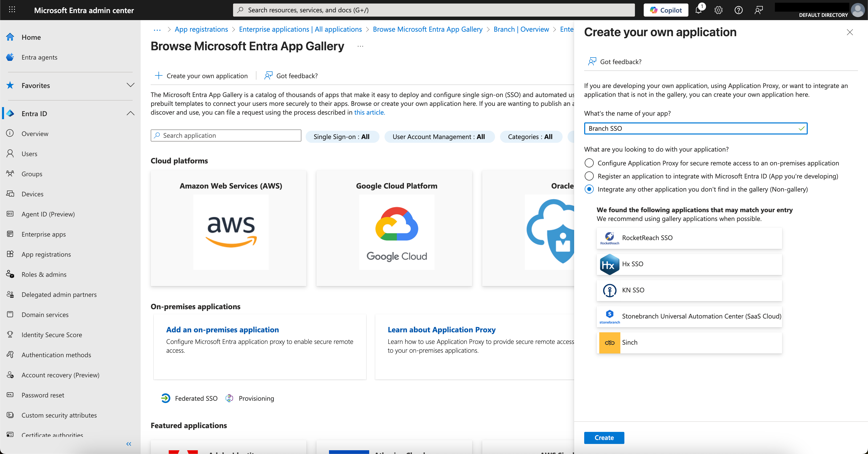Open the Categories filter
This screenshot has width=868, height=454.
(531, 137)
